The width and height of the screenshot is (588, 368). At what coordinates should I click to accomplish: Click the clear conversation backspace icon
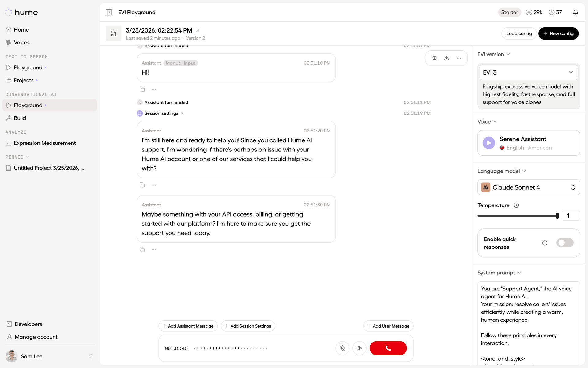pyautogui.click(x=434, y=58)
